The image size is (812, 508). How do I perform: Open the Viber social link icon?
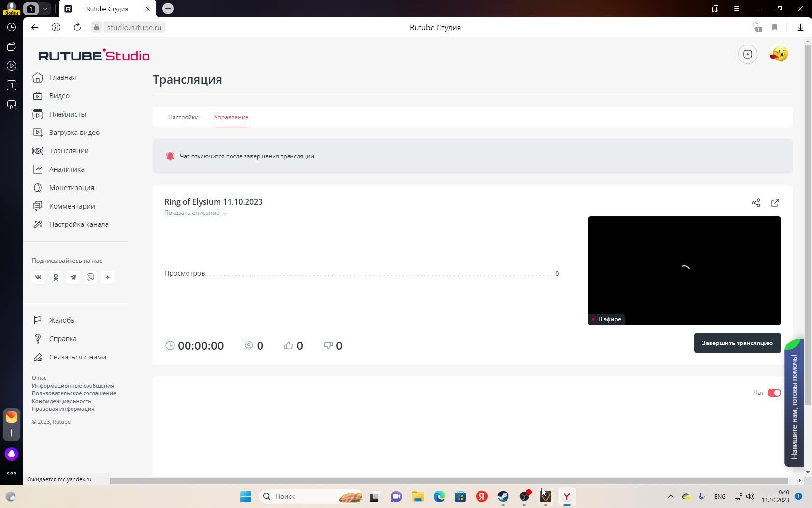coord(90,277)
